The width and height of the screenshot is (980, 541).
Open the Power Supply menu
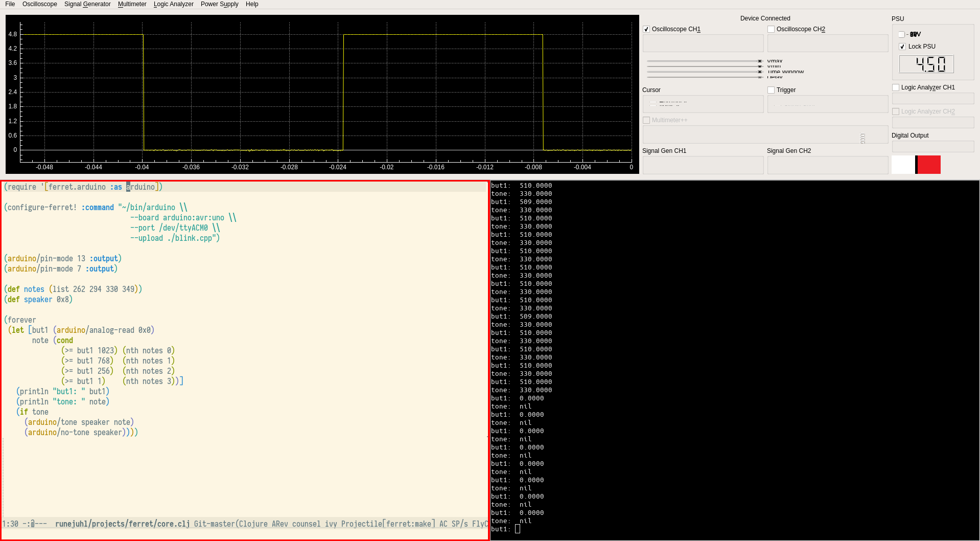[219, 4]
